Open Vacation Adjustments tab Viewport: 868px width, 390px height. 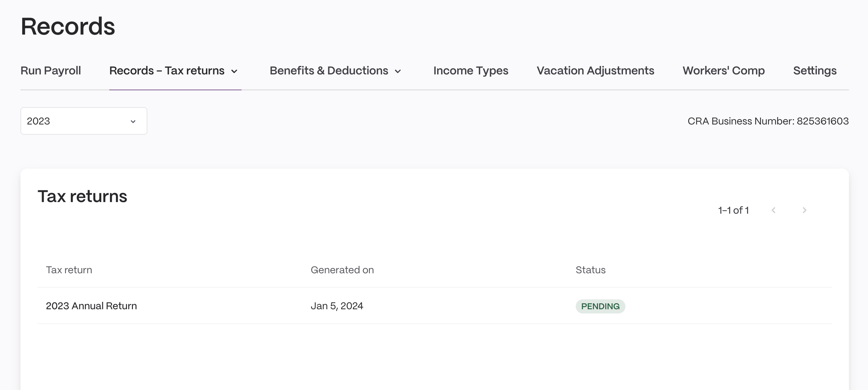pyautogui.click(x=595, y=71)
